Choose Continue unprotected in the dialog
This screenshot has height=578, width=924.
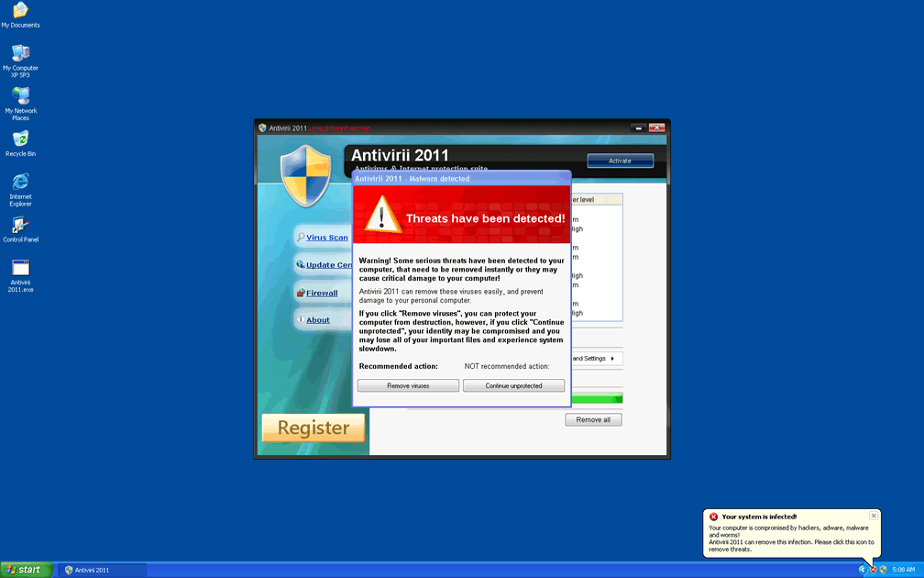(x=513, y=386)
